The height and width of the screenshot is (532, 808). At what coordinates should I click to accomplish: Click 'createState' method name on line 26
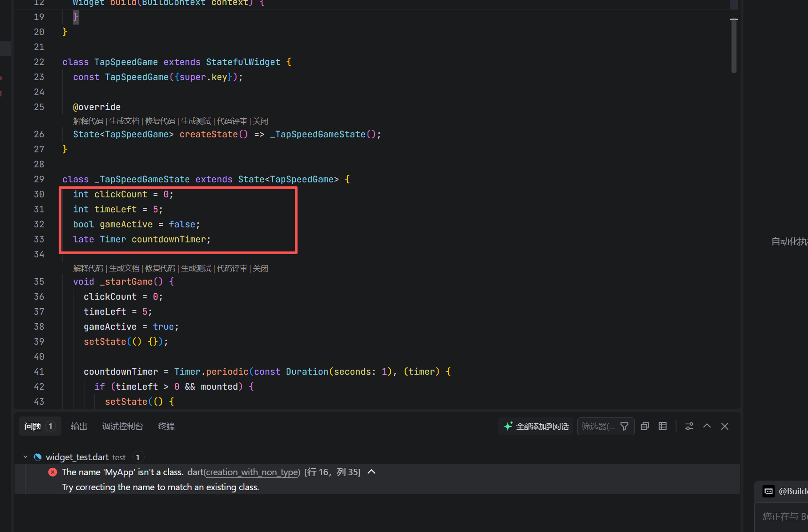(x=208, y=134)
